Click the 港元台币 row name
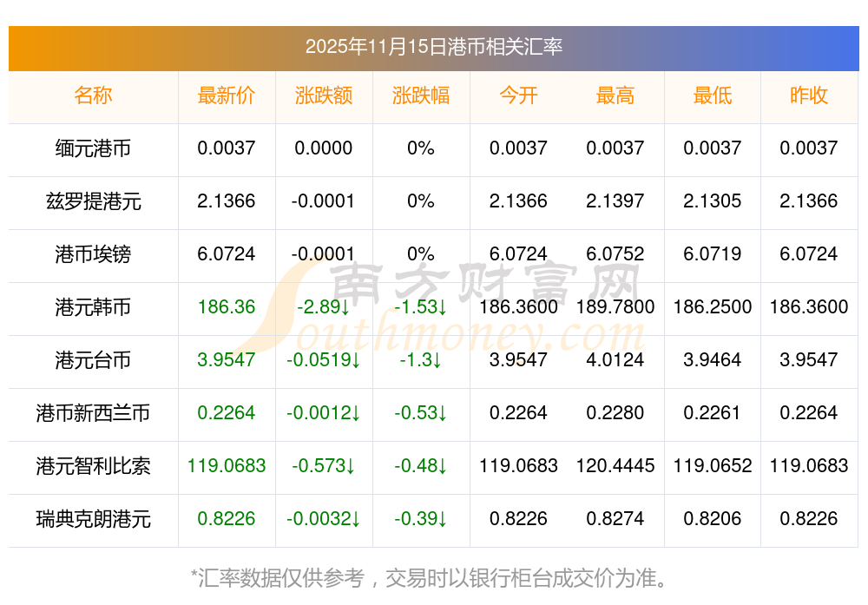868x605 pixels. coord(93,360)
